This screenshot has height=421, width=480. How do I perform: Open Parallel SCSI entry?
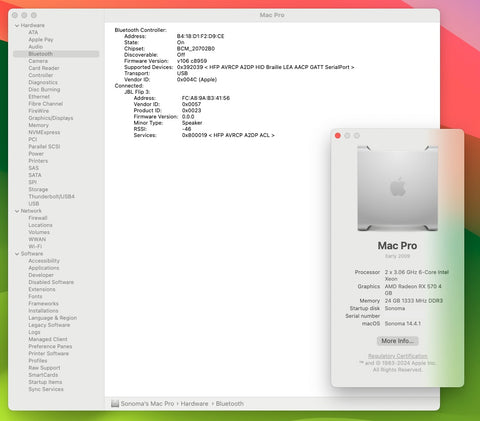click(x=44, y=147)
